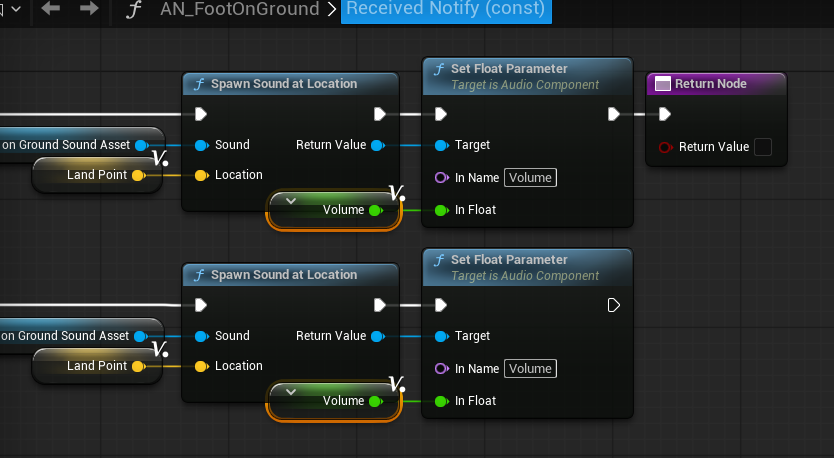The image size is (834, 458).
Task: Click the Return Node execution input pin
Action: click(x=665, y=114)
